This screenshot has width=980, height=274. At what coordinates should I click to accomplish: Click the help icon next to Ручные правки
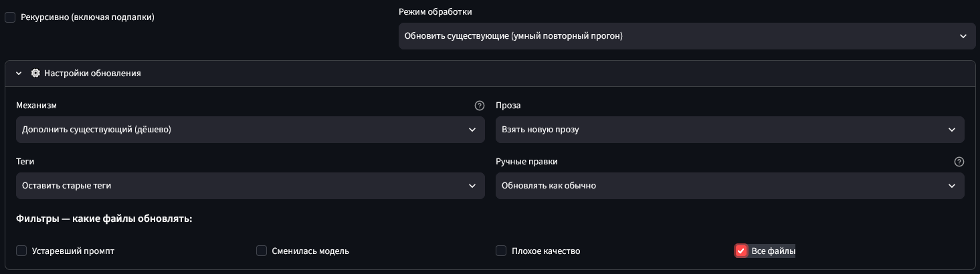click(x=959, y=162)
